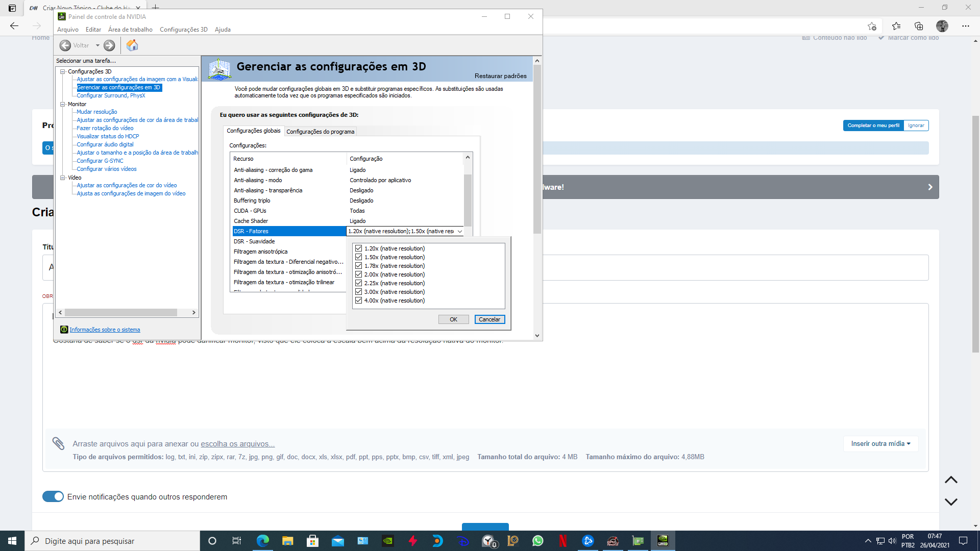Open the browser settings ellipsis menu
This screenshot has height=551, width=980.
point(965,26)
